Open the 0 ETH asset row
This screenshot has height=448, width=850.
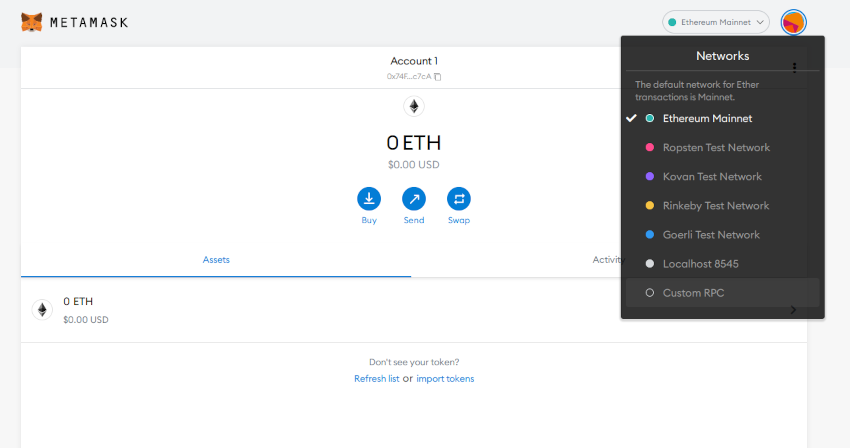pyautogui.click(x=414, y=310)
